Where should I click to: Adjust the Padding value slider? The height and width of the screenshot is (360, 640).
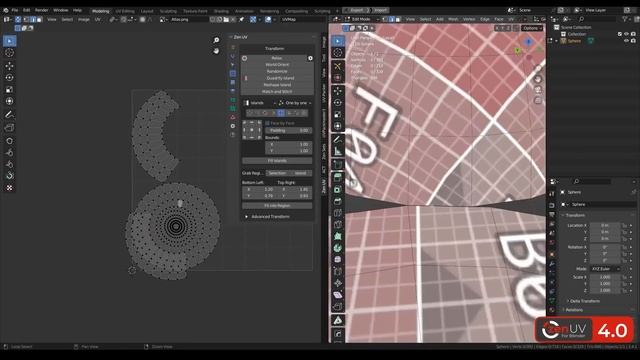click(289, 131)
